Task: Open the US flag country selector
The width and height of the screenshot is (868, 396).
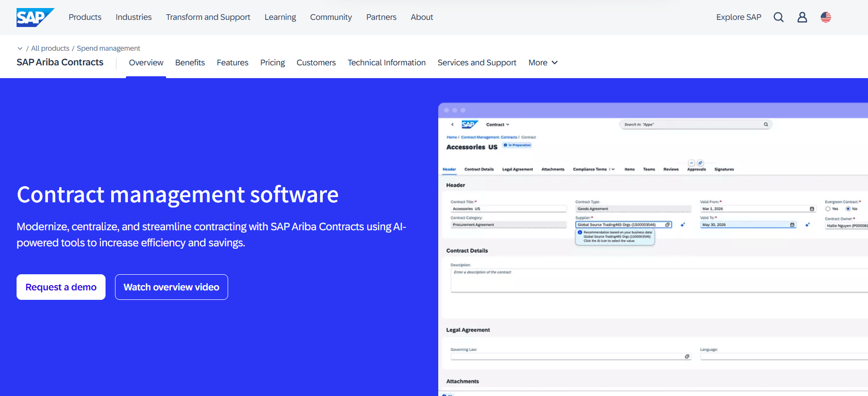Action: (826, 18)
